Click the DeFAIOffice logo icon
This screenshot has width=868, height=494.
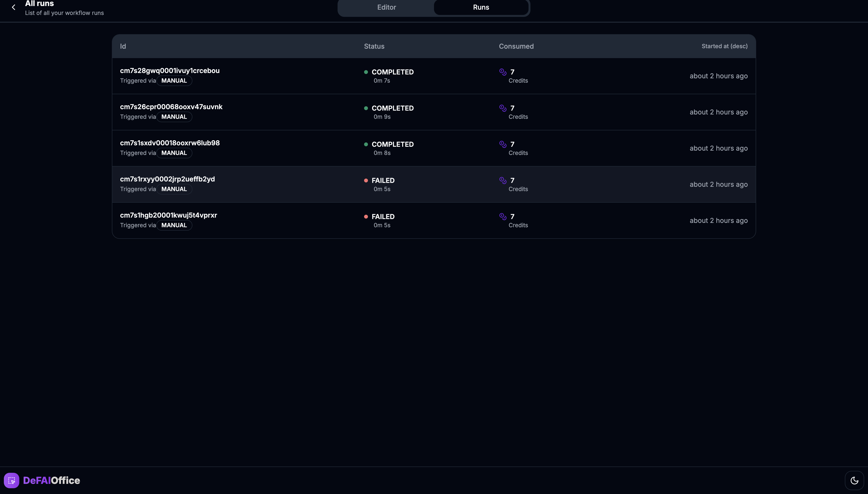(x=12, y=481)
